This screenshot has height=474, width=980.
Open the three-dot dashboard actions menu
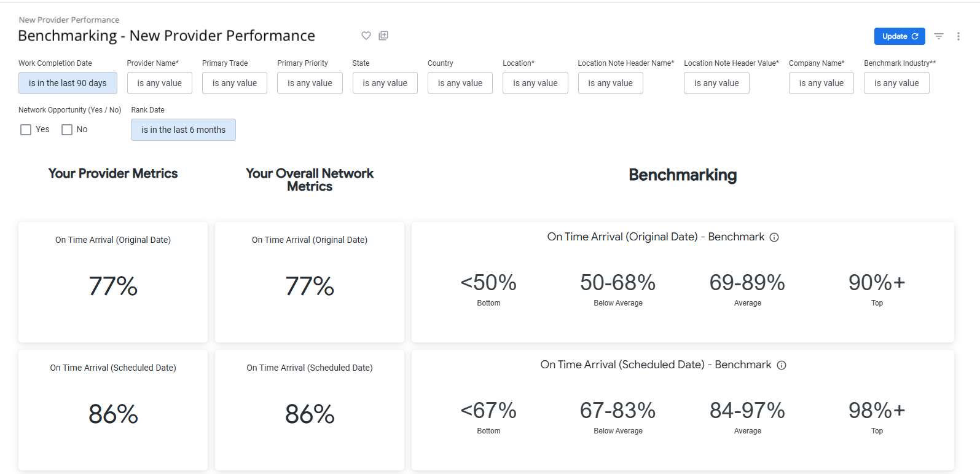pos(958,36)
